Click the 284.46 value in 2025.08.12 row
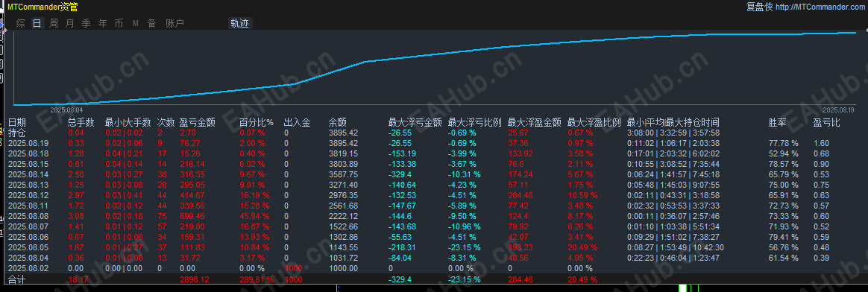Screen dimensions: 868x292 pos(521,195)
